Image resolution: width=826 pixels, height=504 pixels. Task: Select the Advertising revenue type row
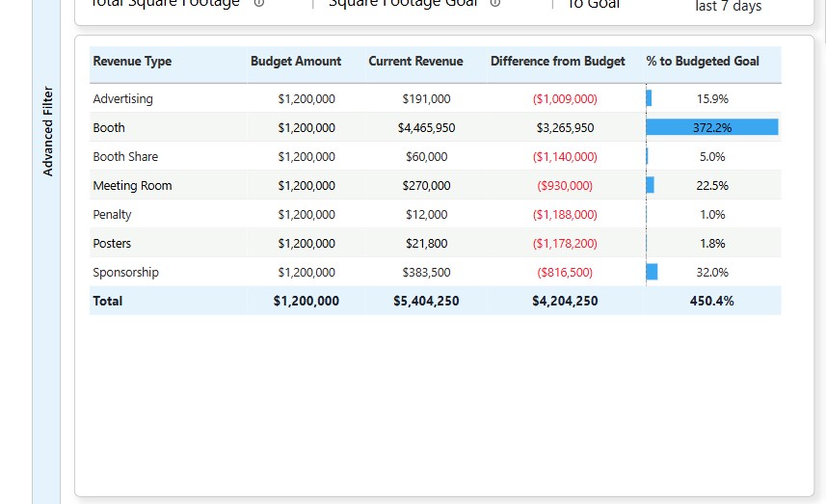435,98
